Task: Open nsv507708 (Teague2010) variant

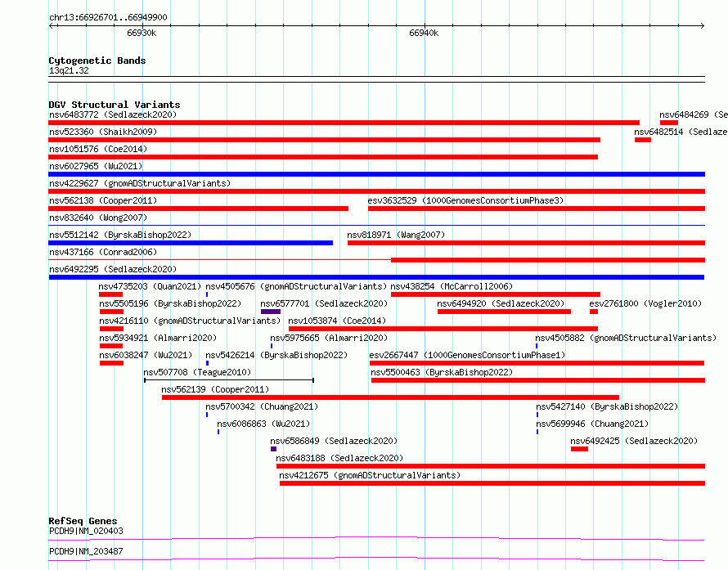Action: tap(197, 372)
